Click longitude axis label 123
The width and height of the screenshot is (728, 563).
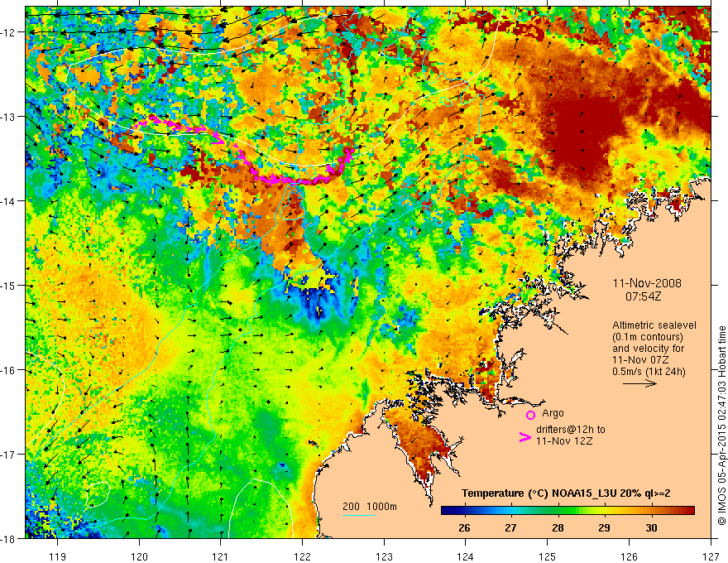click(x=384, y=556)
